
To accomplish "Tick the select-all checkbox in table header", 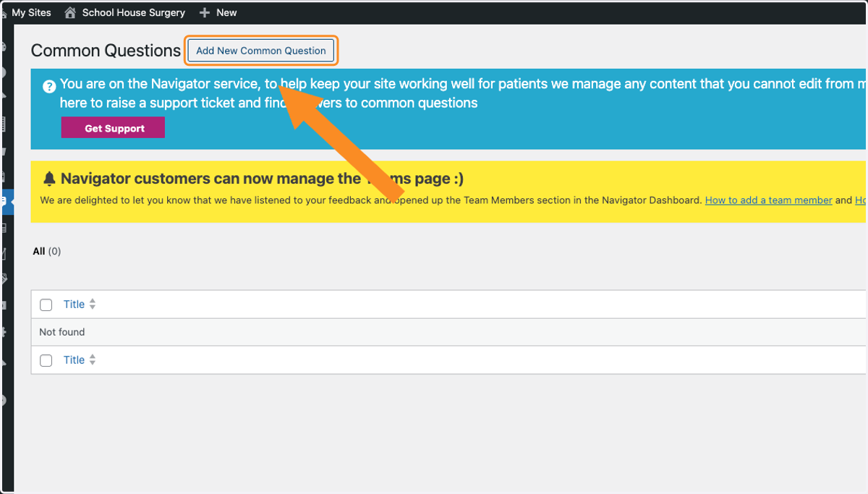I will click(46, 305).
